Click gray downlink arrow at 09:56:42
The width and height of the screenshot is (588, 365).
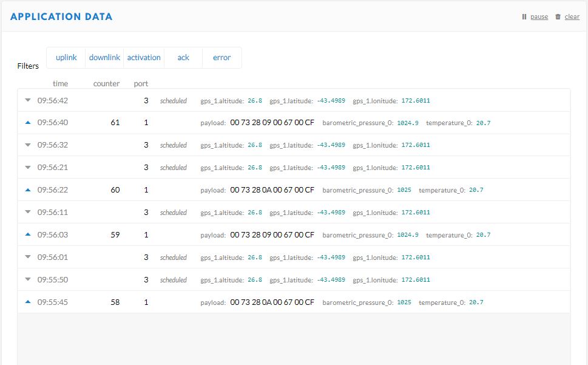tap(27, 100)
